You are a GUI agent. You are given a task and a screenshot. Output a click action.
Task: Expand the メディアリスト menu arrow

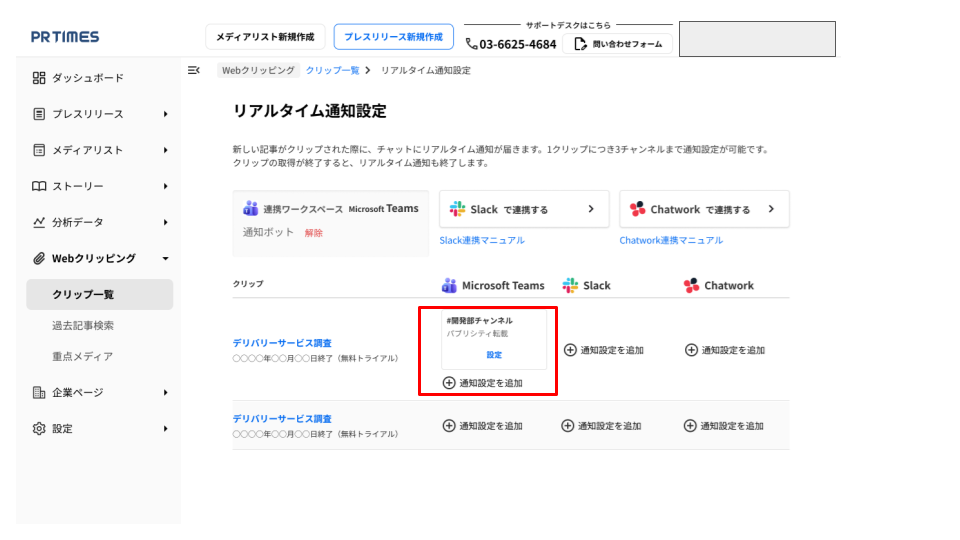165,150
